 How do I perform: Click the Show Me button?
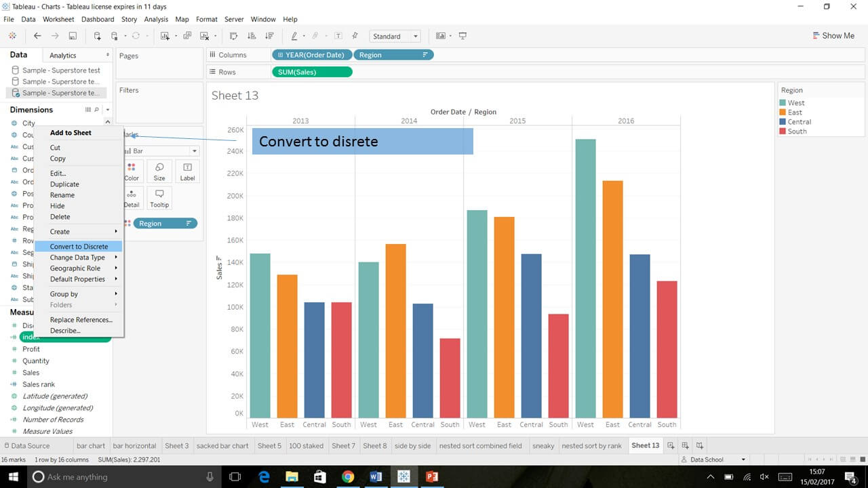point(833,36)
